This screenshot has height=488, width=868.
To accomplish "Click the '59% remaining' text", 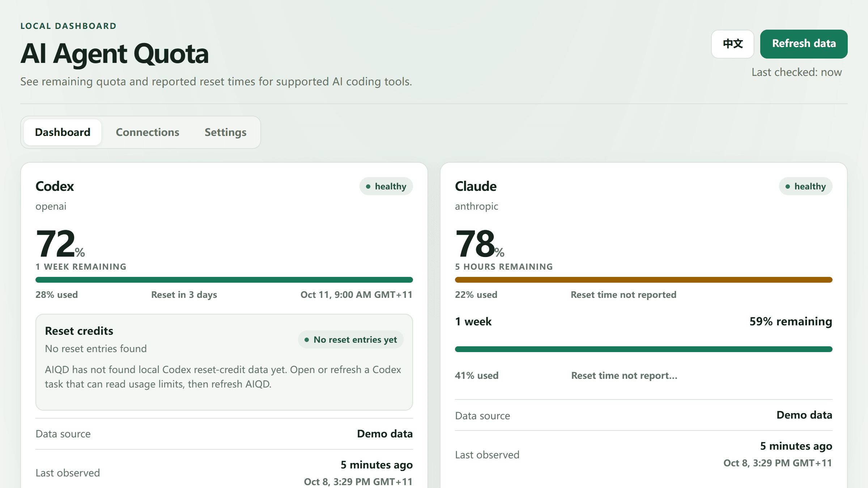I will pos(791,321).
